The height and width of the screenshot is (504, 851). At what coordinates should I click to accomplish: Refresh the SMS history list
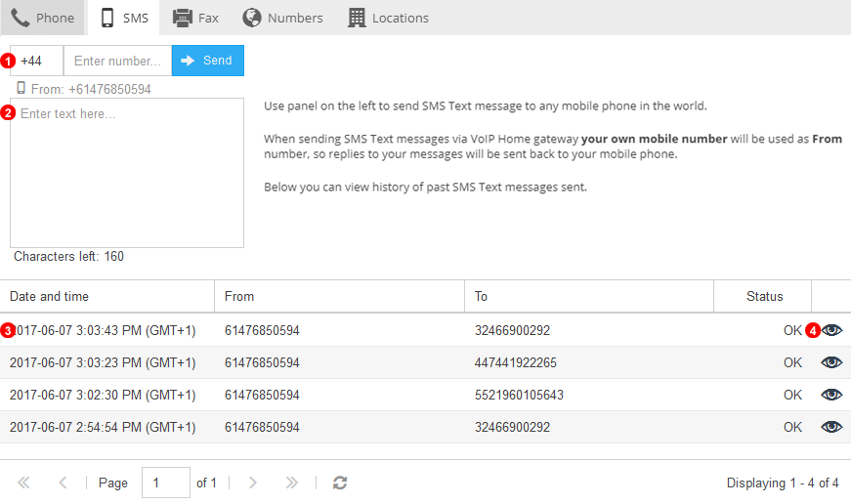pos(340,483)
